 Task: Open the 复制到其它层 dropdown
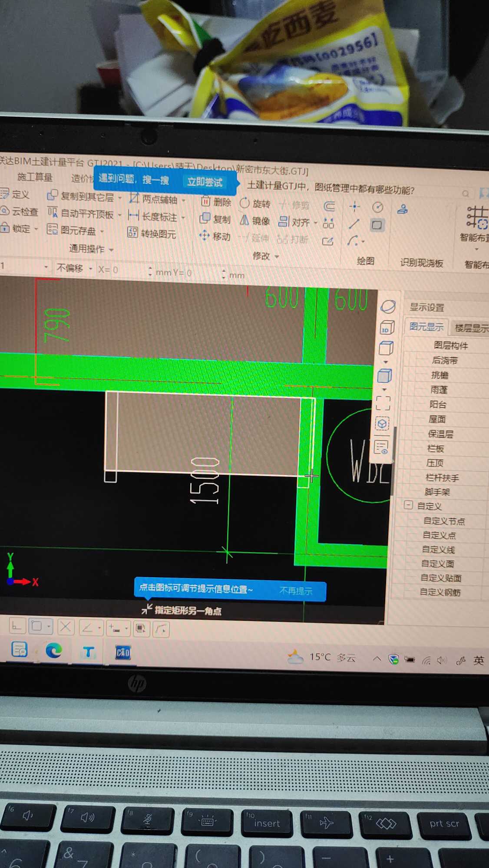[120, 198]
